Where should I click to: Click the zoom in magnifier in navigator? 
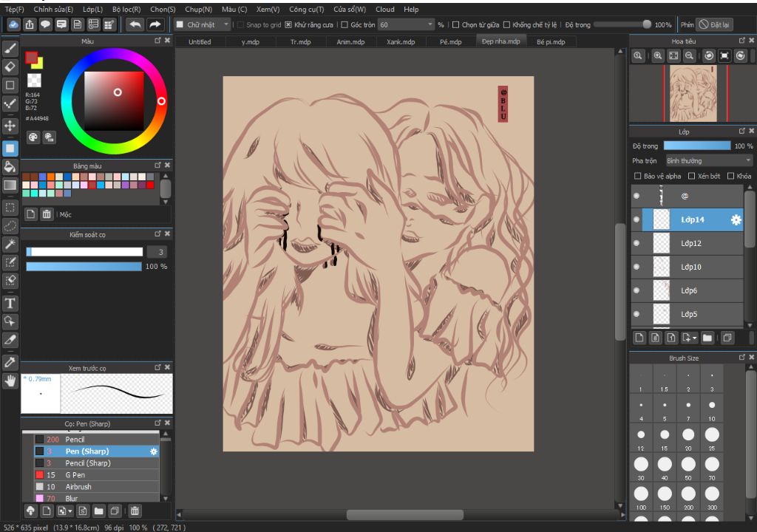(657, 56)
